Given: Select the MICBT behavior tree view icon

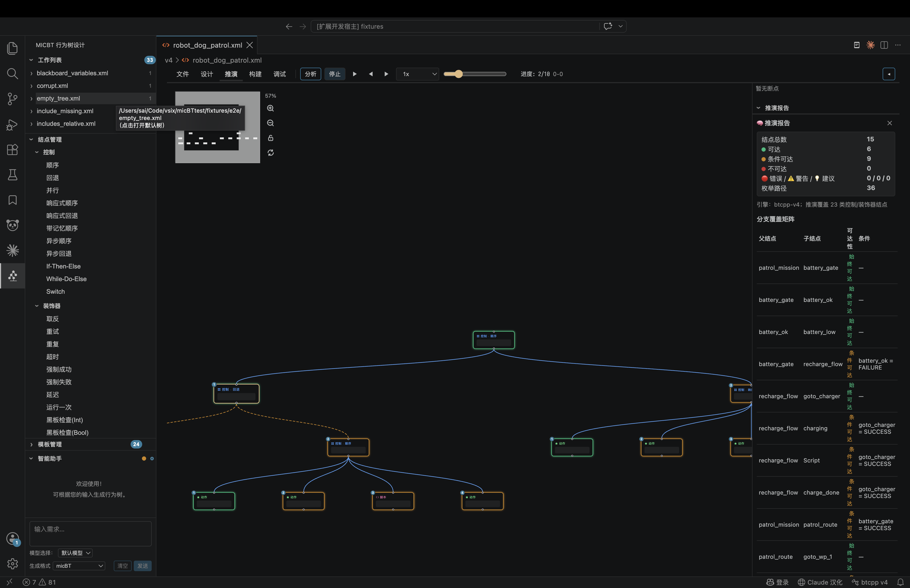Looking at the screenshot, I should click(x=13, y=276).
